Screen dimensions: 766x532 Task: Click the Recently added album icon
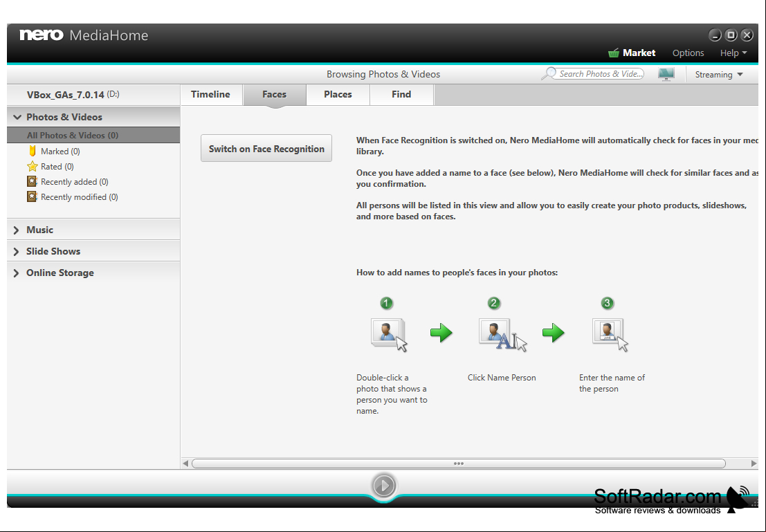tap(32, 181)
